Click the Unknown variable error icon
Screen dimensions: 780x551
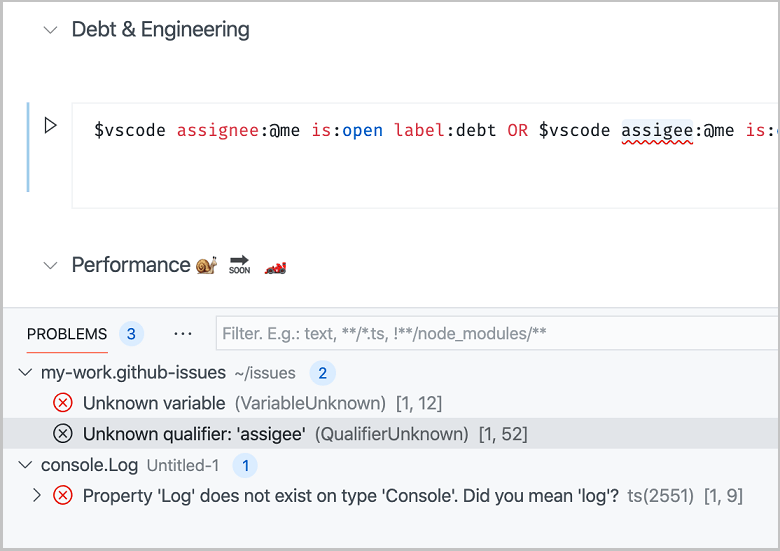[x=63, y=403]
